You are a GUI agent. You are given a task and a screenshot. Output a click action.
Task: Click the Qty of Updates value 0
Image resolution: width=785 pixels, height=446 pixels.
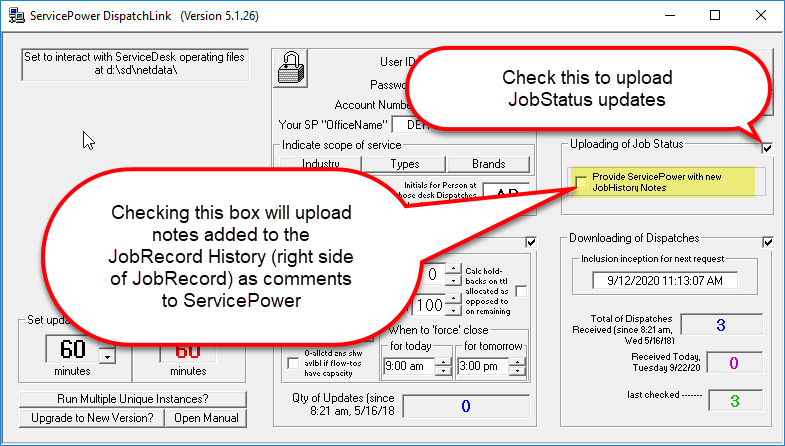466,406
